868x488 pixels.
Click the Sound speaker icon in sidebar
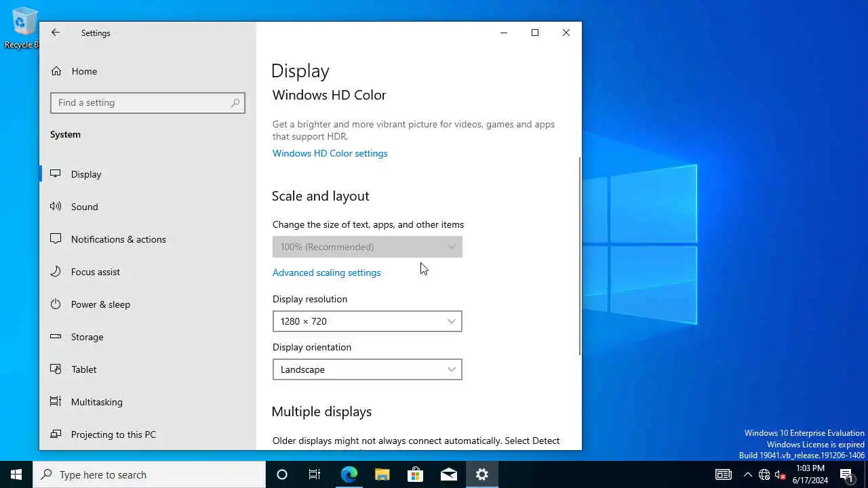click(x=56, y=207)
